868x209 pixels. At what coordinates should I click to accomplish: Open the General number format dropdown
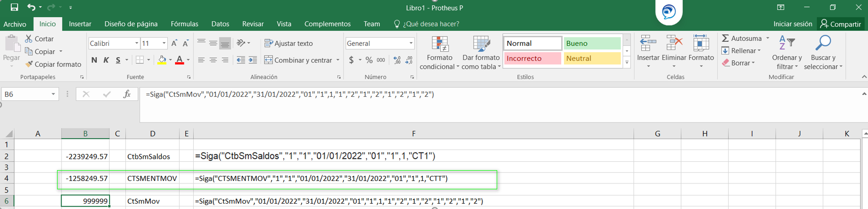[x=411, y=43]
